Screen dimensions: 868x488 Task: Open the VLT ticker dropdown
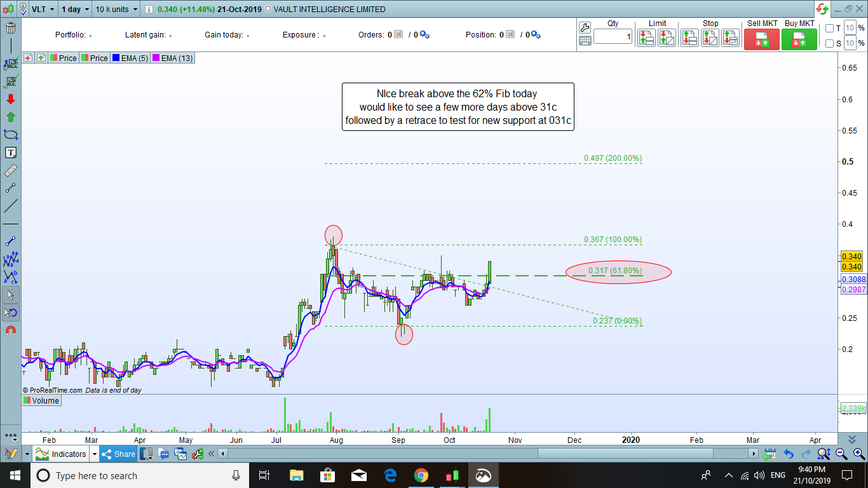tap(43, 10)
